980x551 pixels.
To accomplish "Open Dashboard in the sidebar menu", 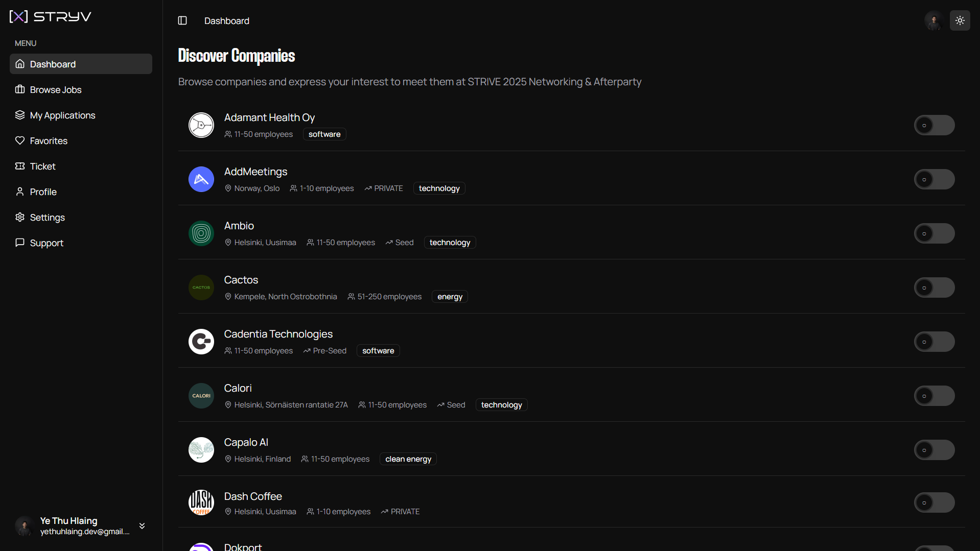I will [81, 64].
